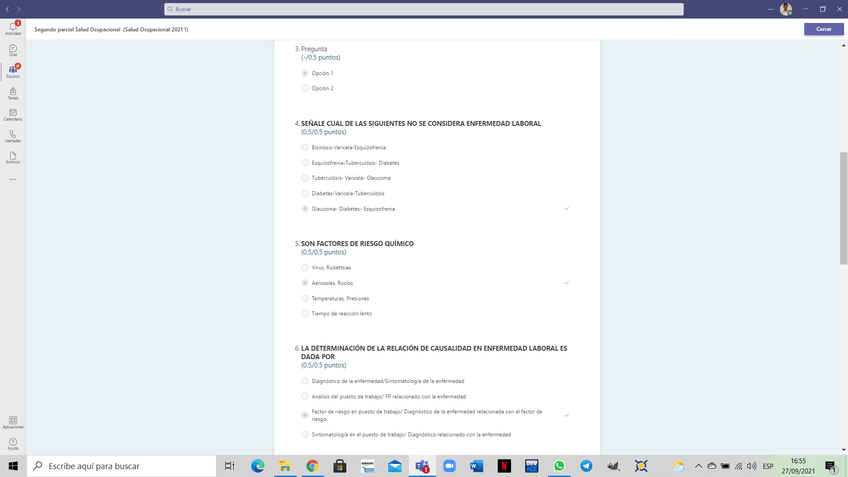Screen dimensions: 848x477
Task: Open Google Chrome from taskbar
Action: point(312,466)
